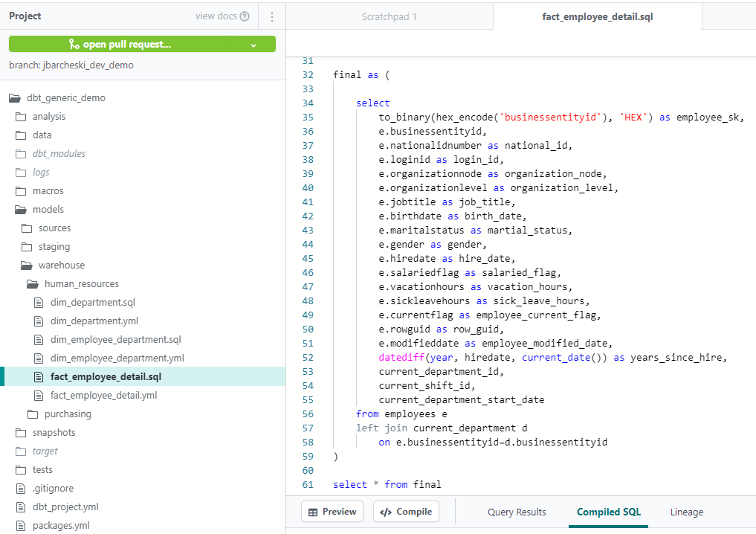Click the dim_employee_department.yml file icon
756x534 pixels.
point(39,359)
